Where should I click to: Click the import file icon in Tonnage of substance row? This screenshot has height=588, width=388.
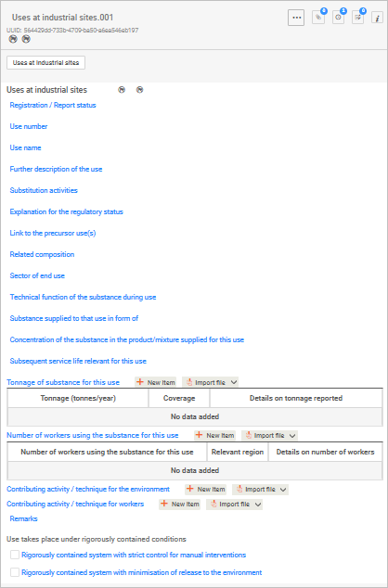point(189,382)
